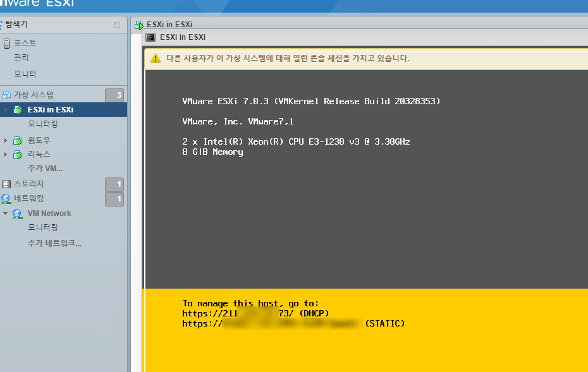588x372 pixels.
Task: Click the storage count badge
Action: (x=114, y=184)
